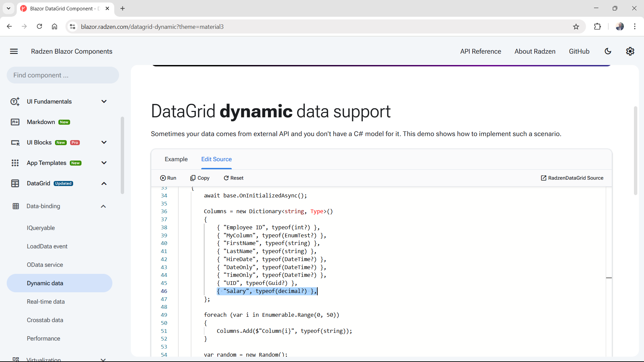Expand the UI Fundamentals section chevron
The image size is (644, 362).
click(x=104, y=102)
